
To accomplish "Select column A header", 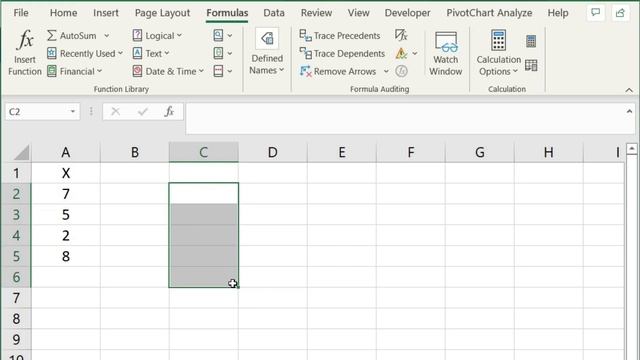I will click(66, 152).
